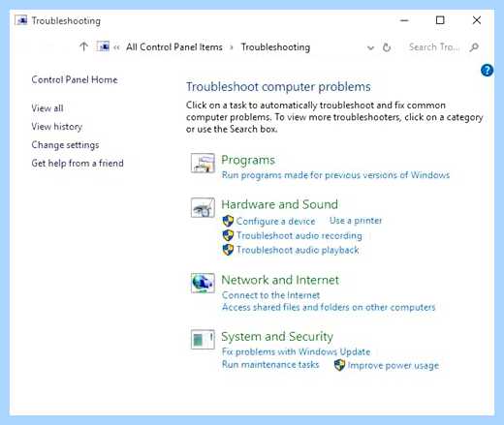Start Troubleshoot audio recording
This screenshot has height=425, width=504.
click(299, 235)
